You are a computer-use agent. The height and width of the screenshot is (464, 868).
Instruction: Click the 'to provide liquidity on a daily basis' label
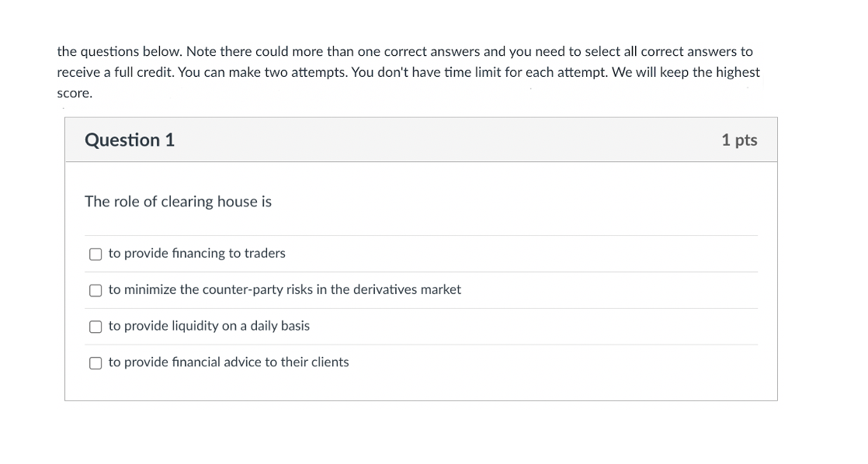tap(209, 326)
